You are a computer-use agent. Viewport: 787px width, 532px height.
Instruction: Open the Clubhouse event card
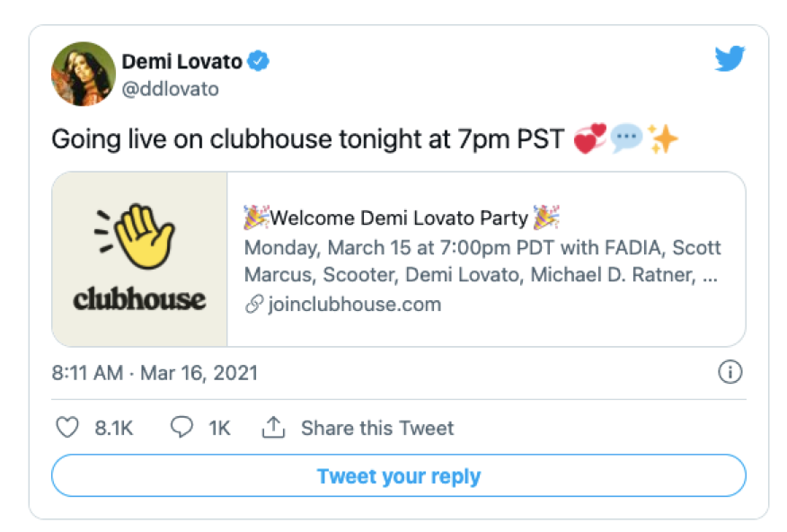click(400, 260)
